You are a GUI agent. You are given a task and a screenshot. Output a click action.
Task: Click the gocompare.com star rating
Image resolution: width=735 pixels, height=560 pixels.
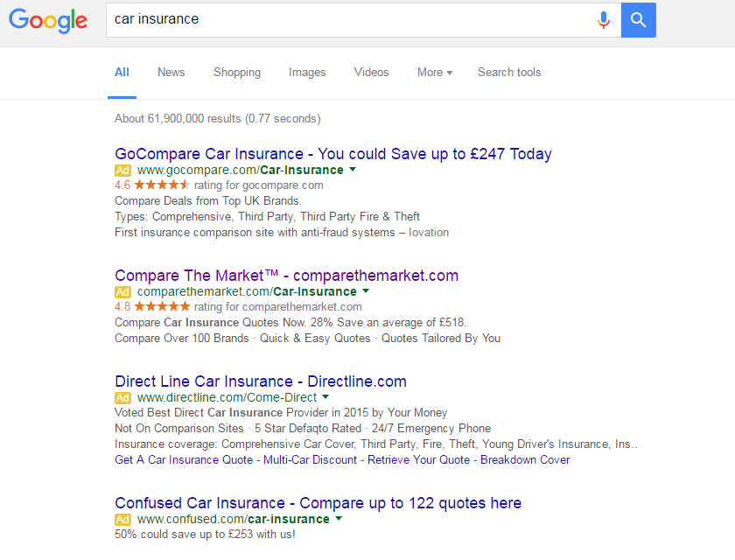click(x=162, y=185)
